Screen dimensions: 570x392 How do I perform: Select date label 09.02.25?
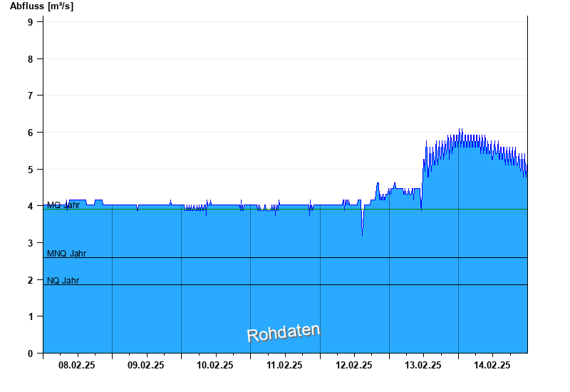pyautogui.click(x=146, y=365)
